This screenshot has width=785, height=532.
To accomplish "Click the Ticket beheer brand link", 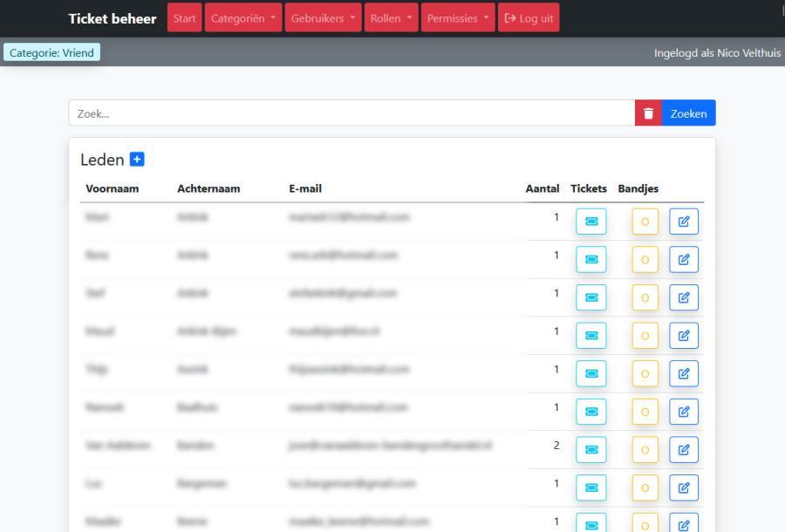I will tap(113, 18).
